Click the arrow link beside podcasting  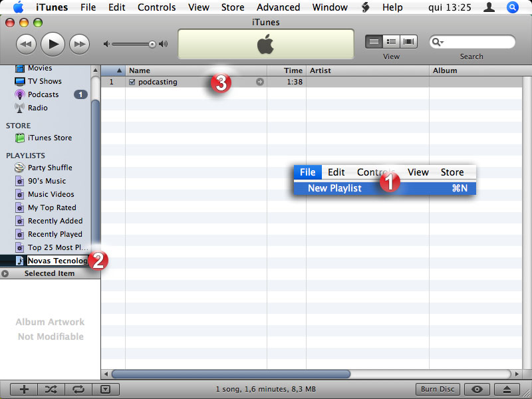click(x=260, y=82)
